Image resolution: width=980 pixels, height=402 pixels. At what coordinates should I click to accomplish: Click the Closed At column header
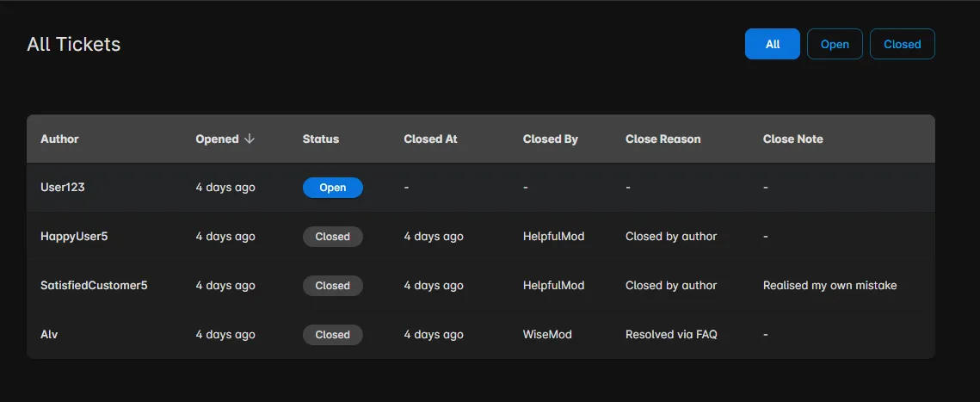click(x=430, y=139)
